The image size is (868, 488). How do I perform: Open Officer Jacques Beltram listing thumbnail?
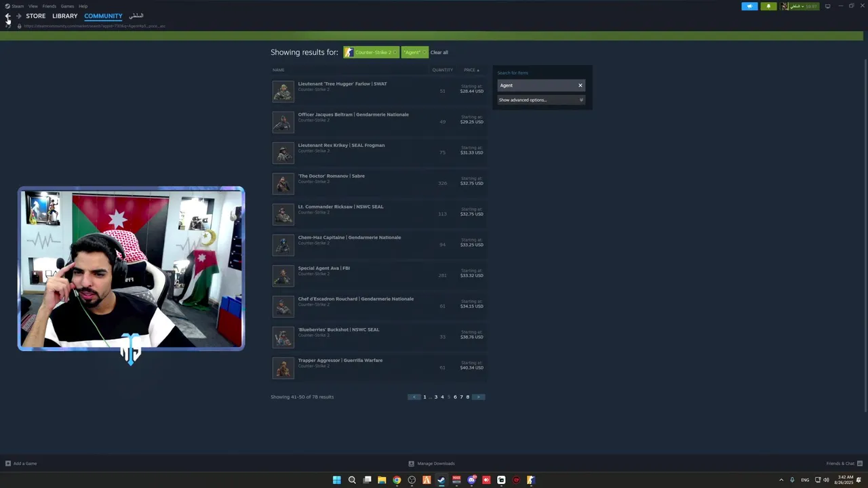click(x=283, y=122)
